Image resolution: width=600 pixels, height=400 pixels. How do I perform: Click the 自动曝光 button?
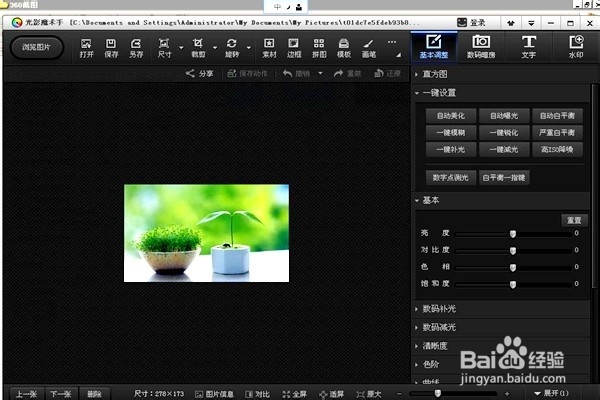coord(504,116)
